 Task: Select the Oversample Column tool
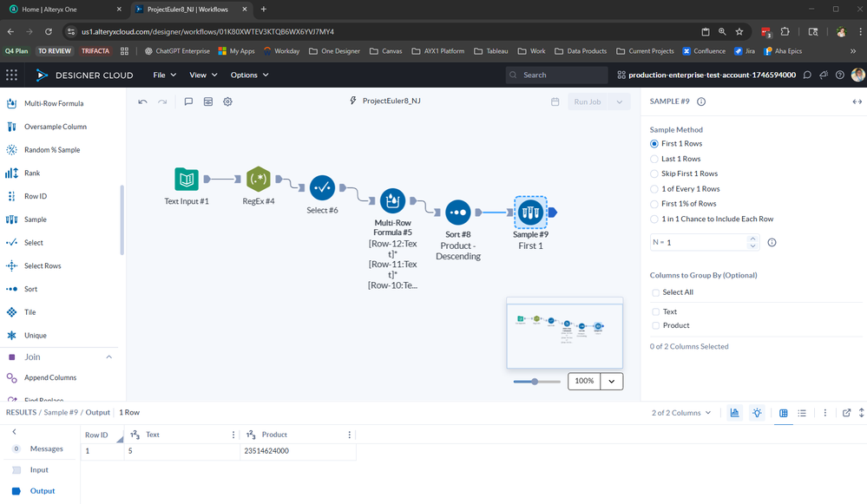point(56,127)
